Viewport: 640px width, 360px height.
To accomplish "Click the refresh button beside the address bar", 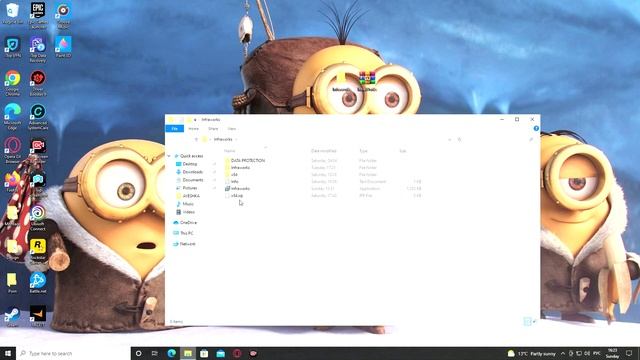I will pyautogui.click(x=460, y=140).
